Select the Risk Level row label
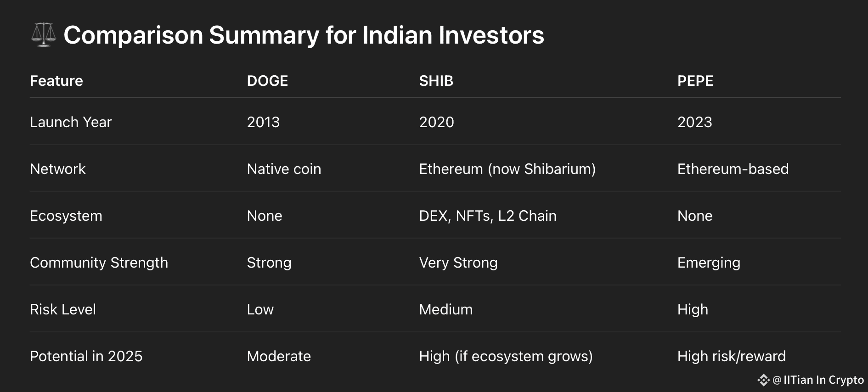Image resolution: width=868 pixels, height=392 pixels. tap(63, 309)
